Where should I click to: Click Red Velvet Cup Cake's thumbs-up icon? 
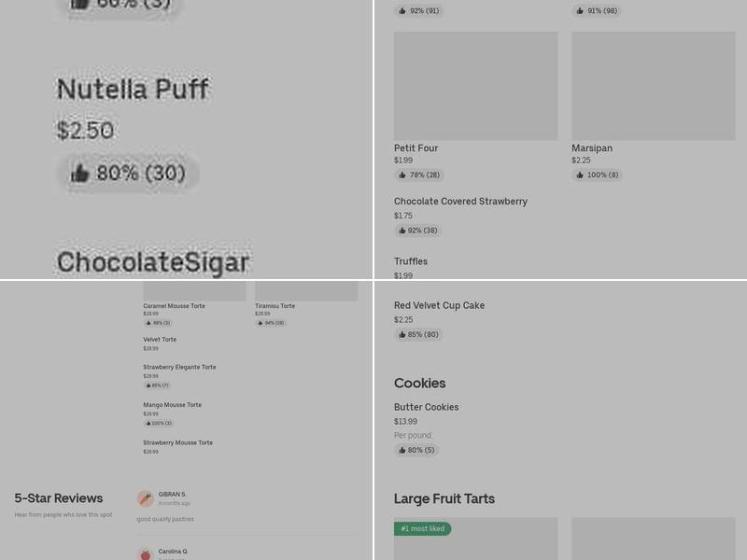[402, 334]
